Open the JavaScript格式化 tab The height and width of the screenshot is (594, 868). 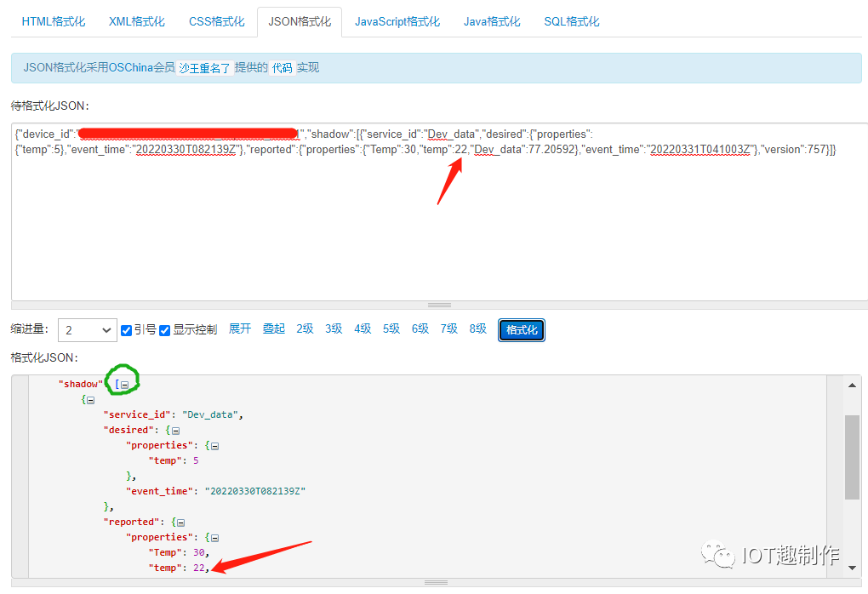click(x=397, y=21)
